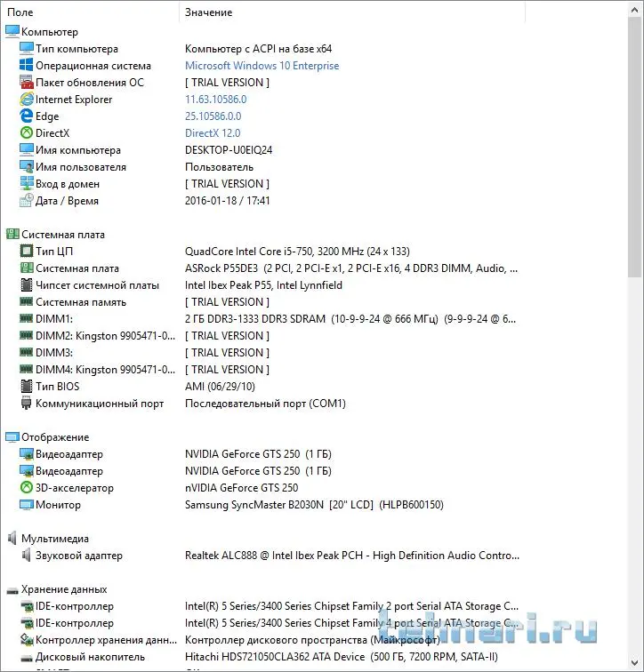Click the Отображение section monitor icon

[x=12, y=436]
